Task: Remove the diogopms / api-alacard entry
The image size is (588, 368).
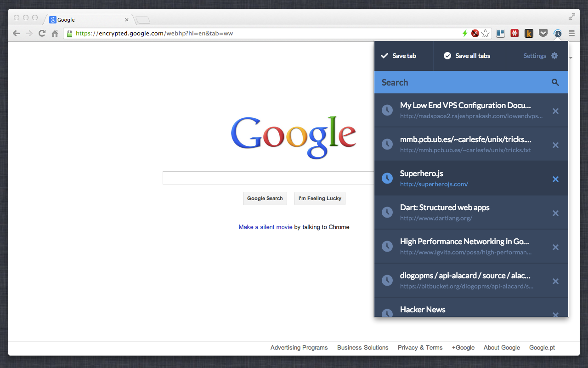Action: 555,281
